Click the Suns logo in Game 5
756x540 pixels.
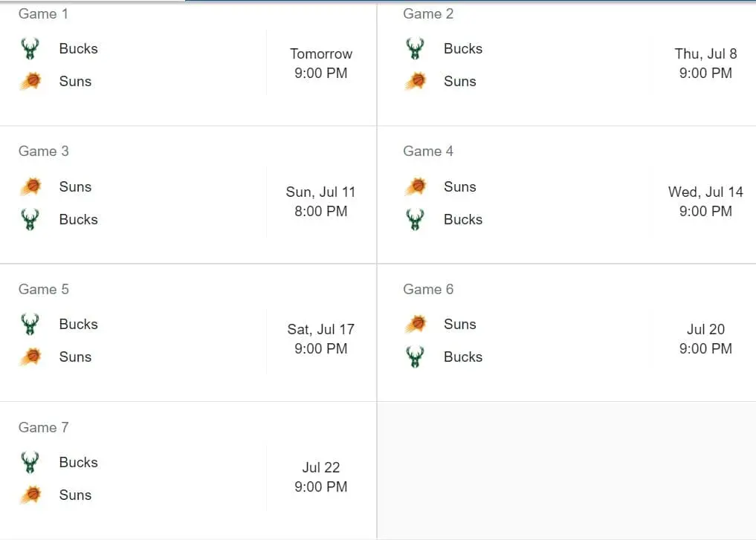pos(30,357)
